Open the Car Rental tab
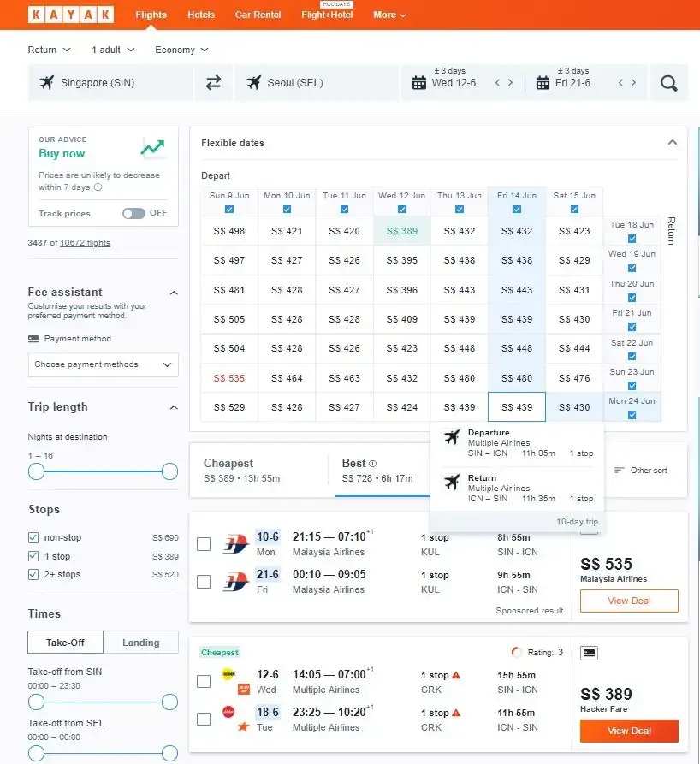Viewport: 700px width, 764px height. (258, 15)
